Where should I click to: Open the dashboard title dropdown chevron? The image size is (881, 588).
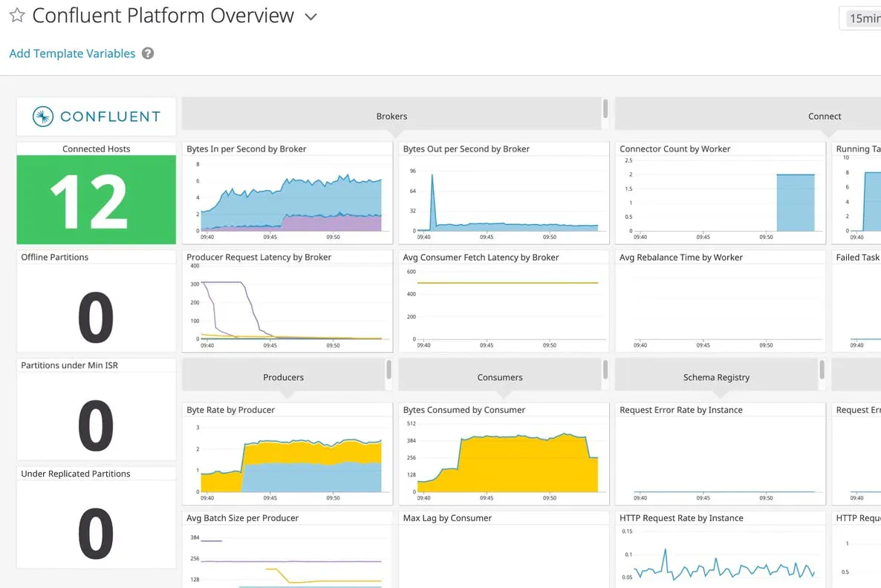[311, 17]
